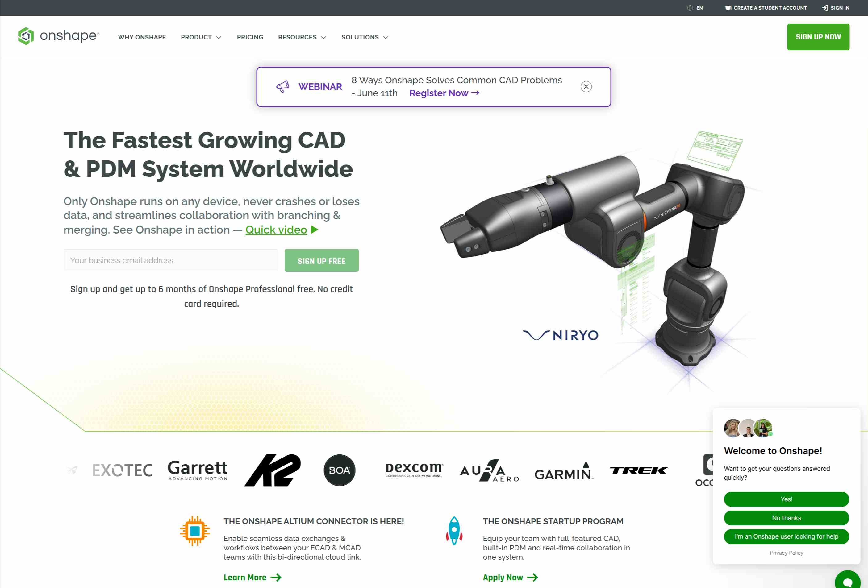Click The Onshape Startup Program heading
Image resolution: width=868 pixels, height=588 pixels.
553,521
